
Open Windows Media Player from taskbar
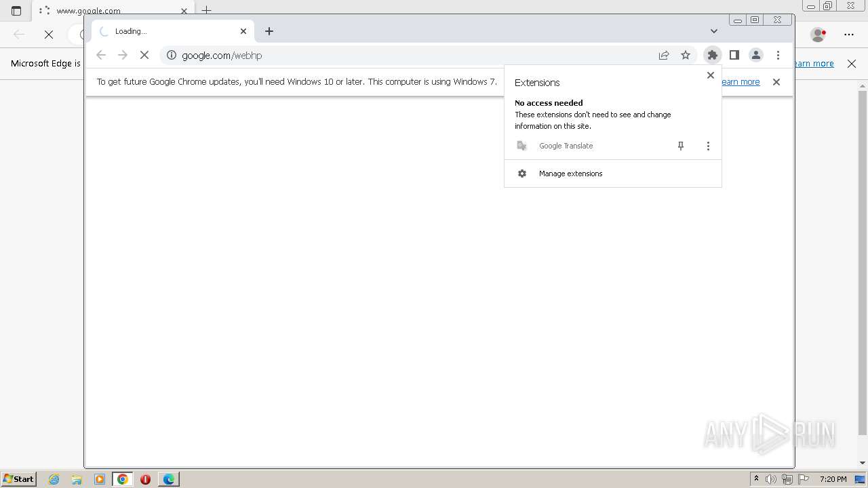coord(100,479)
